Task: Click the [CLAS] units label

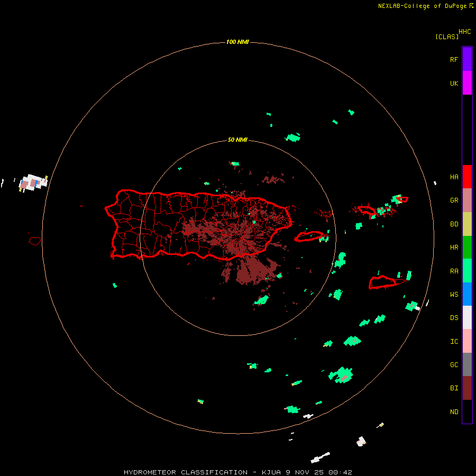Action: [x=447, y=36]
